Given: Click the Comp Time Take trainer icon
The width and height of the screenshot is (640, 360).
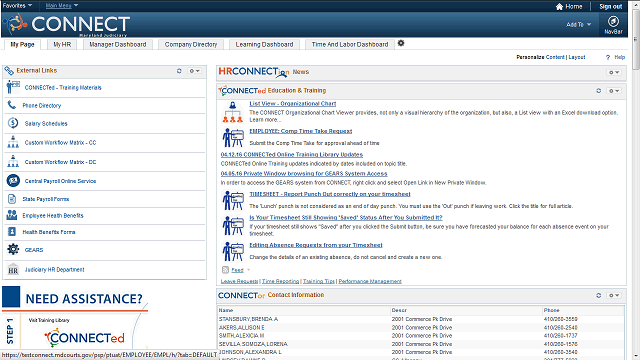Looking at the screenshot, I should click(233, 138).
